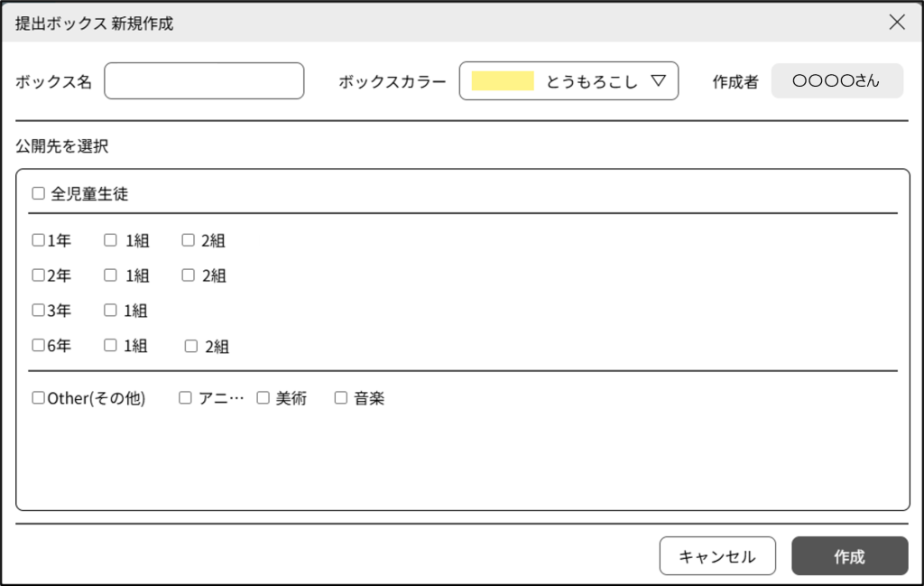Click the ボックス名 text input field

tap(204, 81)
